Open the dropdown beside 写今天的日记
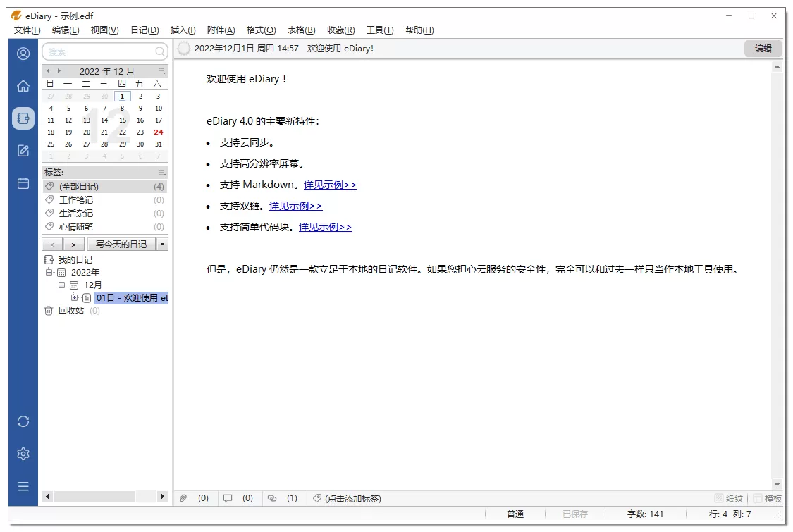 pyautogui.click(x=164, y=243)
